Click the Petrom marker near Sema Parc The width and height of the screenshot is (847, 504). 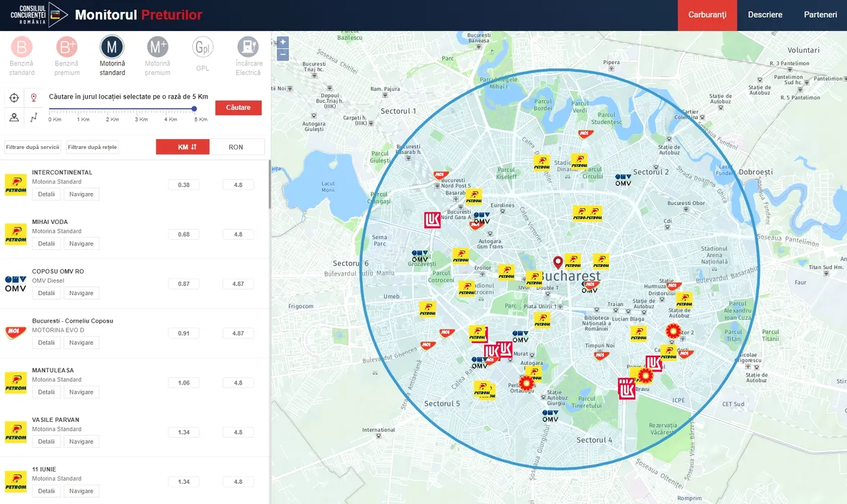coord(461,256)
